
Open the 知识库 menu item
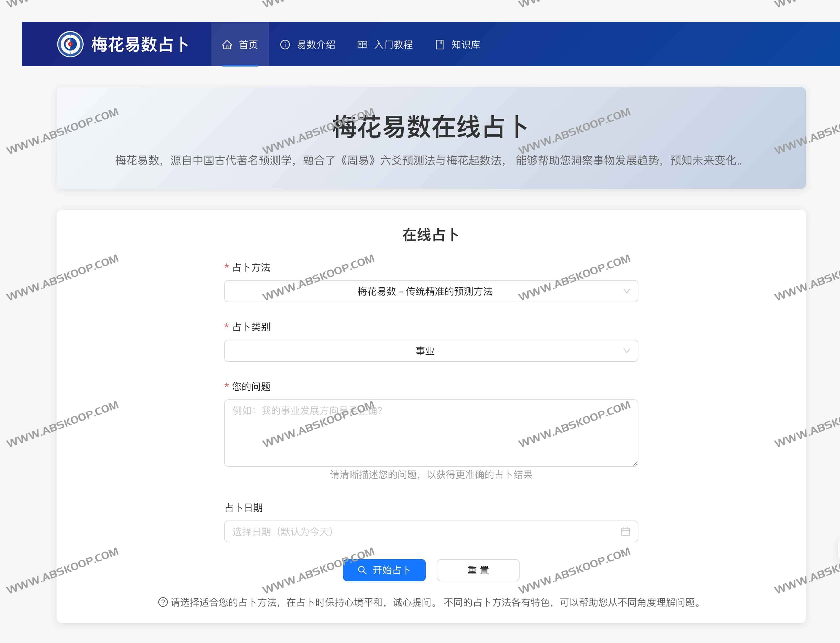[466, 45]
